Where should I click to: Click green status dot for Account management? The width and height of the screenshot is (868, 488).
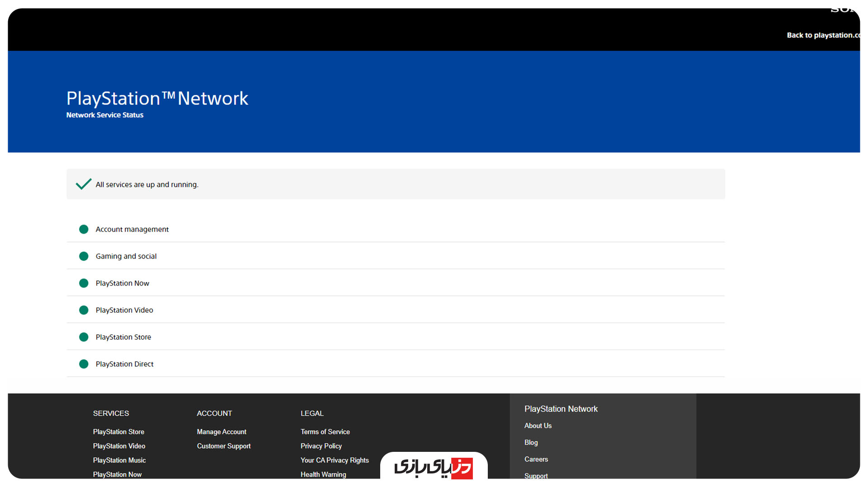[x=84, y=229]
